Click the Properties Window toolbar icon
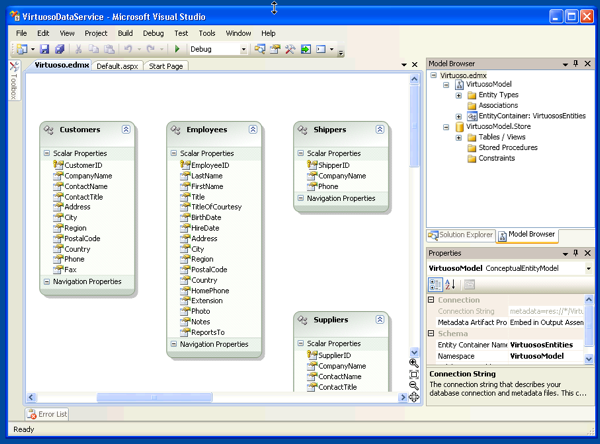Viewport: 600px width, 444px height. 275,49
